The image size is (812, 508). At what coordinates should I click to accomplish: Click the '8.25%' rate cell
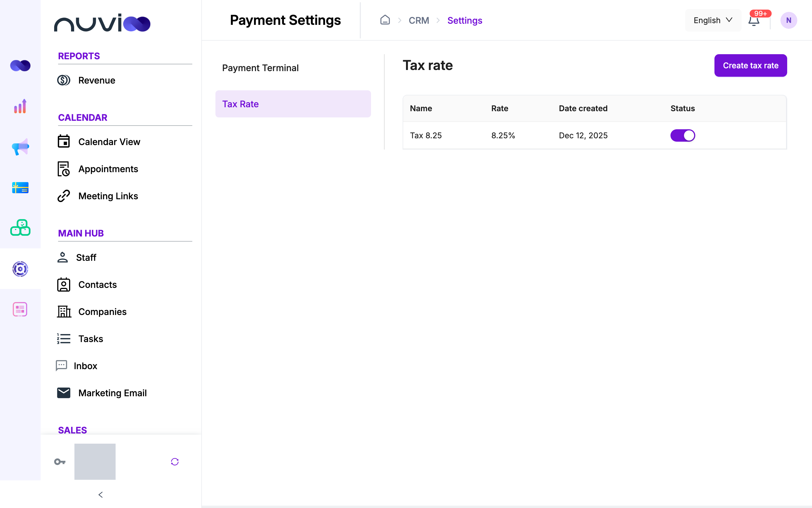click(x=503, y=135)
